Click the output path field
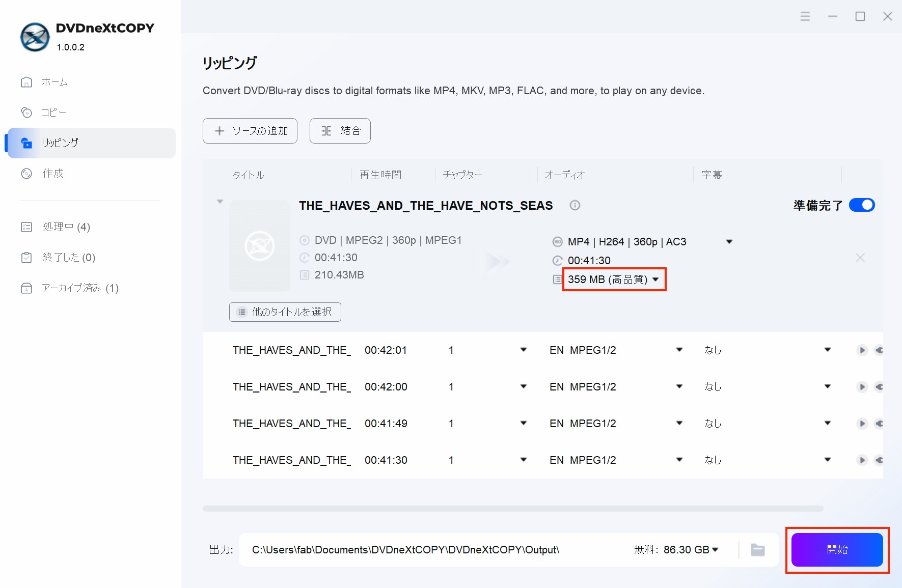Viewport: 902px width, 588px height. 405,550
